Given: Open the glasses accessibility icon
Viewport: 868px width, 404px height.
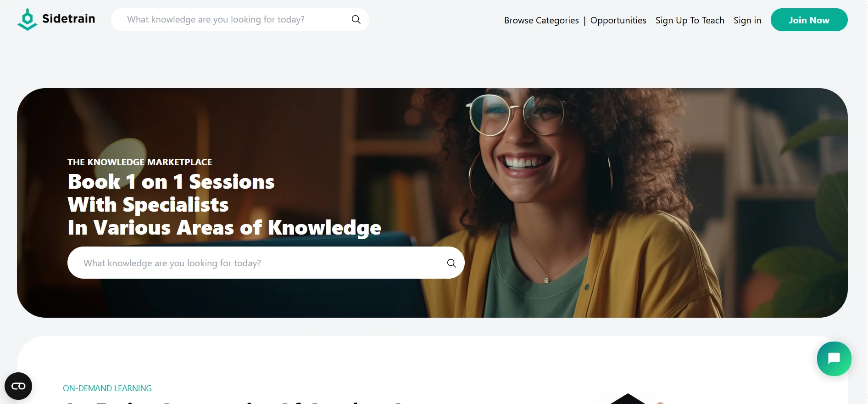Looking at the screenshot, I should 18,386.
